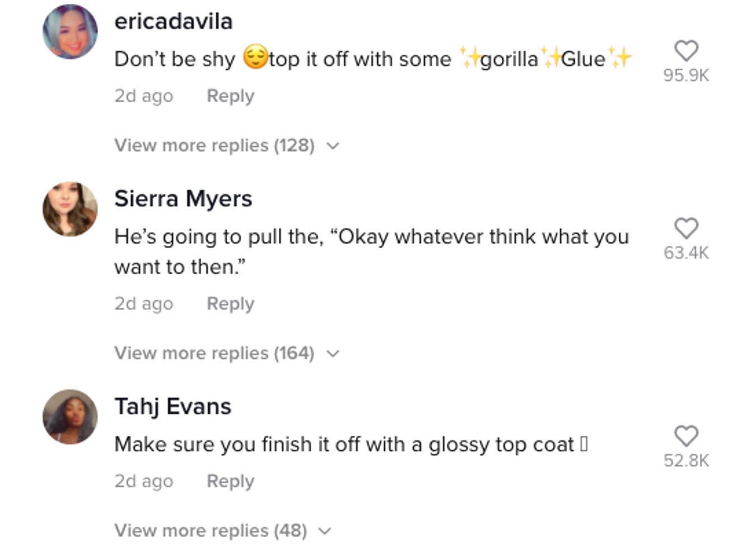Viewport: 747px width, 560px height.
Task: Click the chevron beside replies (128)
Action: point(333,146)
